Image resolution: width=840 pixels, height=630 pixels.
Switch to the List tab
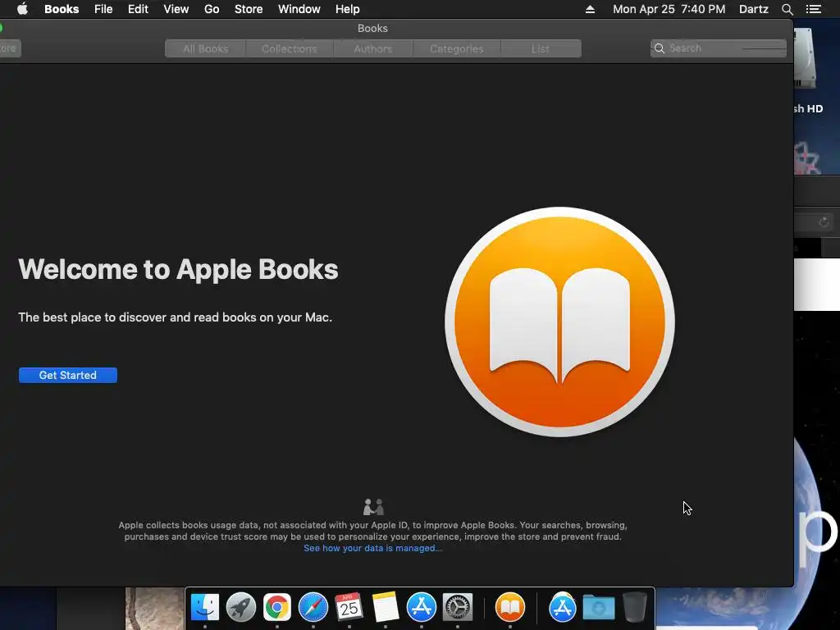click(x=541, y=48)
